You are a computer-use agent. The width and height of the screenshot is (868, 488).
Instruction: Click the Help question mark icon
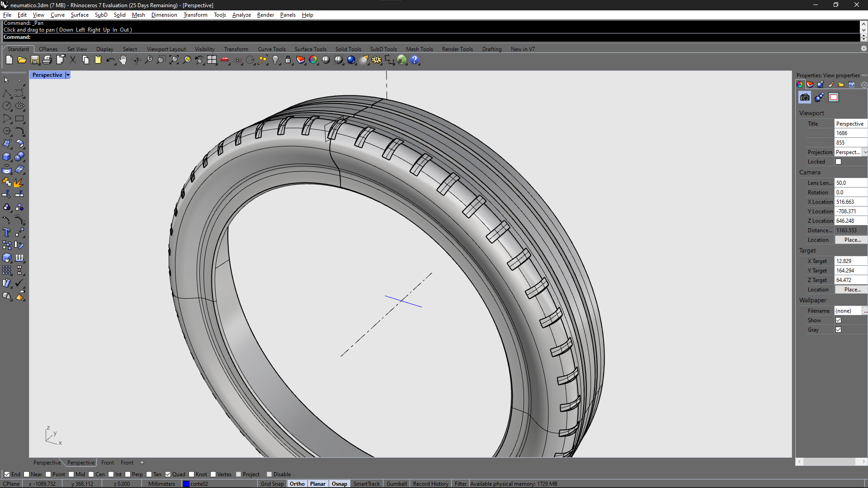(415, 60)
